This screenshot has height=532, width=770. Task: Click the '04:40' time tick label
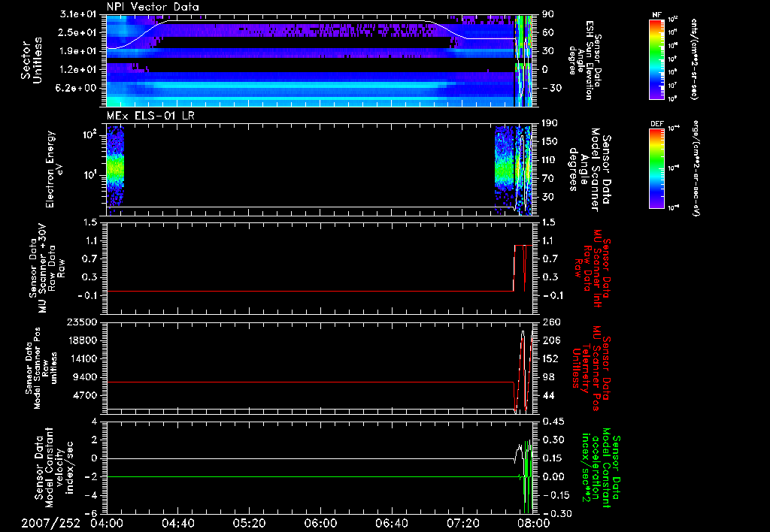click(x=178, y=523)
